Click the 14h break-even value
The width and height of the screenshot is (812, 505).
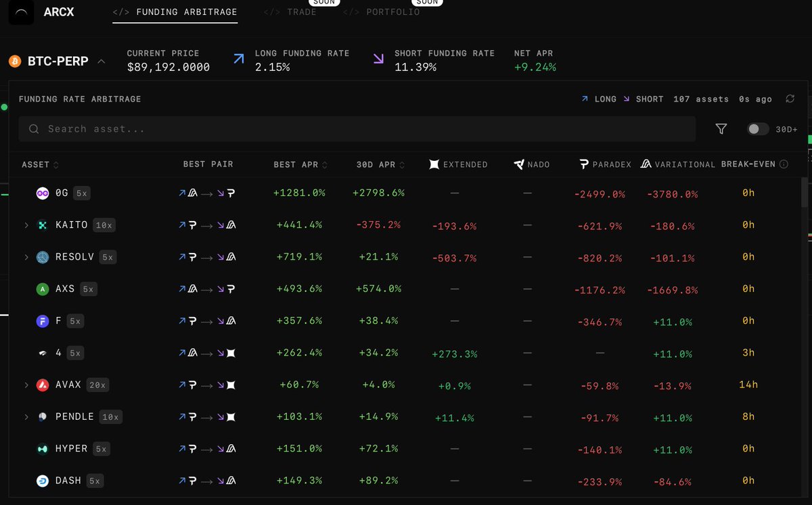748,385
